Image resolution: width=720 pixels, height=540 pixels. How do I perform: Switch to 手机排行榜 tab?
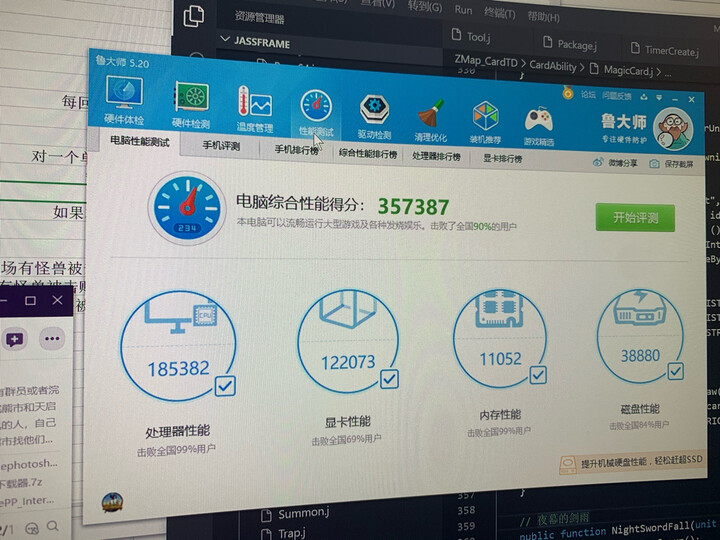(297, 150)
